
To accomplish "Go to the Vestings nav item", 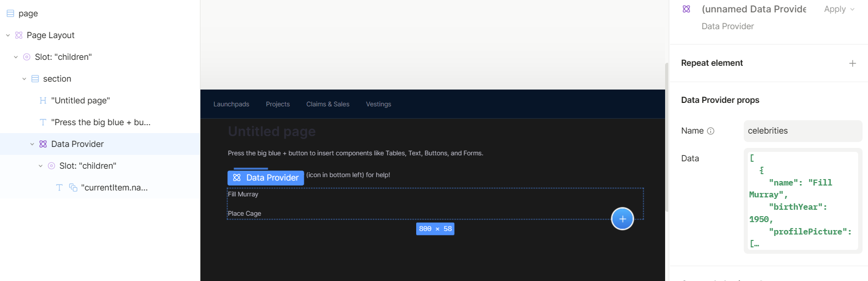I will 378,104.
